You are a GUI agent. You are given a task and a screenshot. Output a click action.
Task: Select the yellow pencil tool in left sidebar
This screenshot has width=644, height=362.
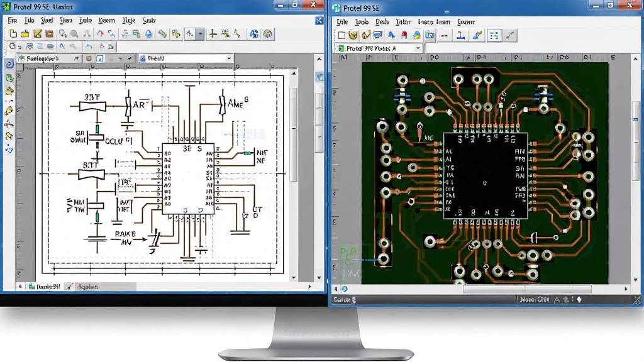click(x=9, y=111)
